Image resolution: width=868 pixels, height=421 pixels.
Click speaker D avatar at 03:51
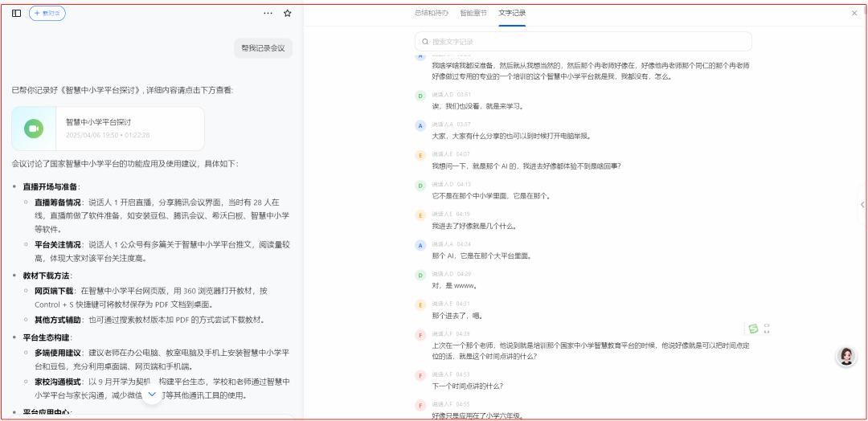pyautogui.click(x=420, y=96)
